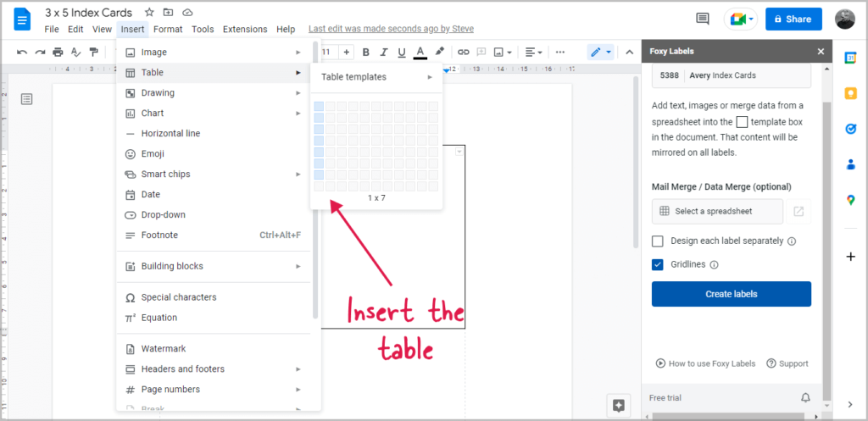Open the Help menu
Screen dimensions: 868x421
point(286,30)
